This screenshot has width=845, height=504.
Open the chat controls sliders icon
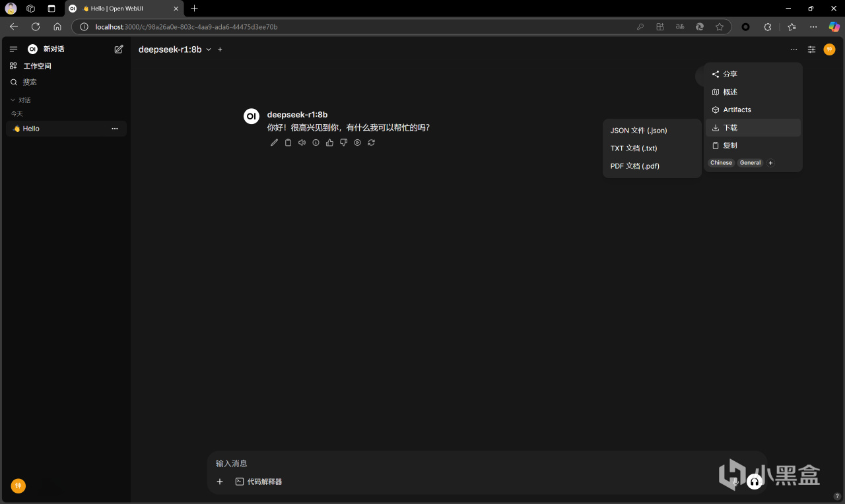tap(812, 49)
